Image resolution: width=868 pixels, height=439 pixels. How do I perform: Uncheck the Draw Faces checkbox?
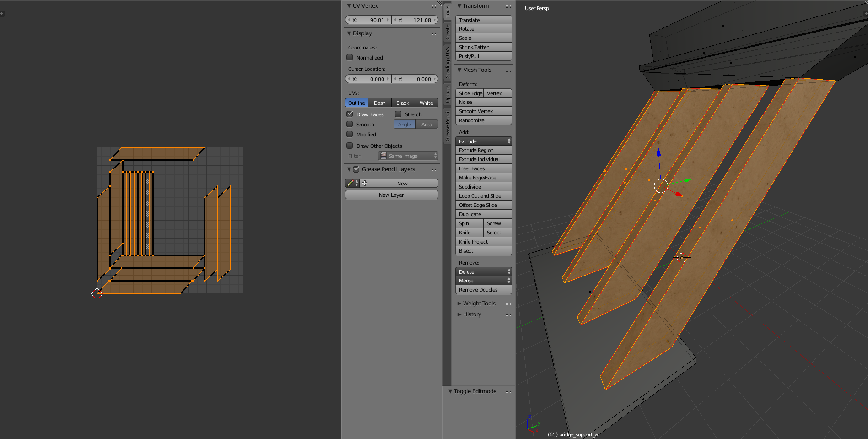[x=350, y=114]
